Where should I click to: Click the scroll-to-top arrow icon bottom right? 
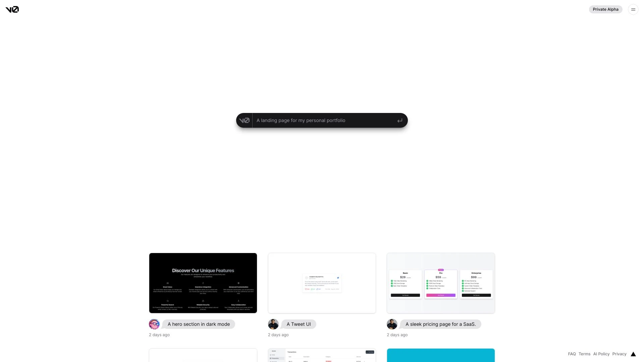pyautogui.click(x=633, y=354)
